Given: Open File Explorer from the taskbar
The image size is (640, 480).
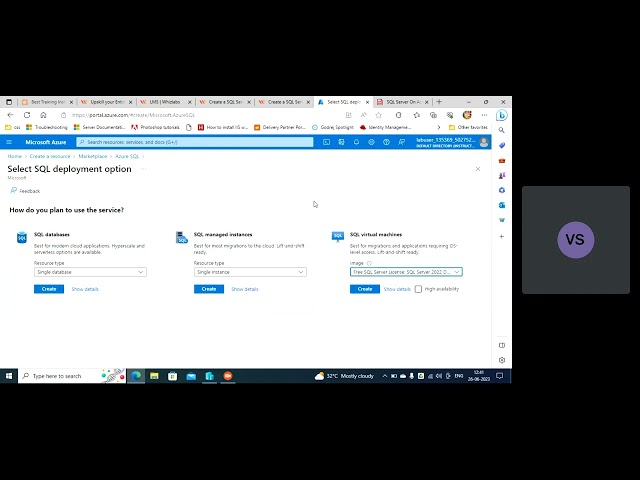Looking at the screenshot, I should coord(154,376).
